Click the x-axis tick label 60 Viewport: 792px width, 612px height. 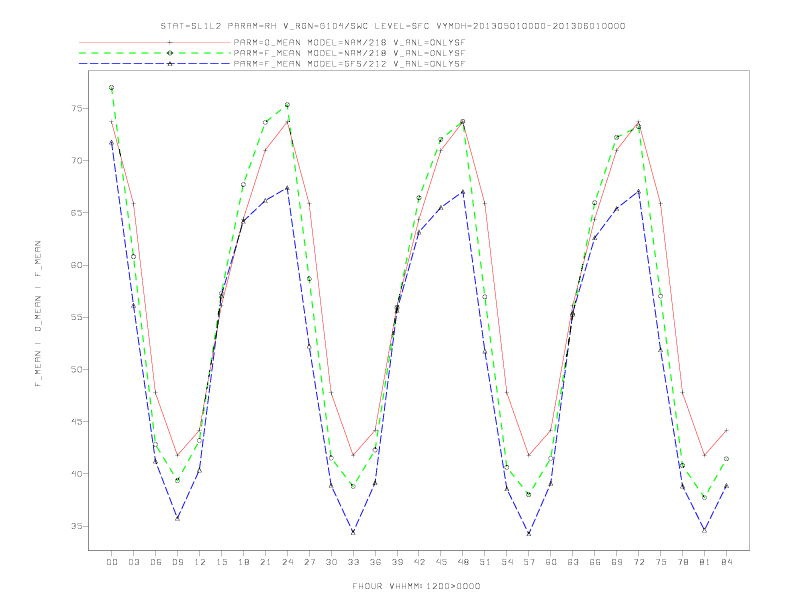(x=551, y=562)
